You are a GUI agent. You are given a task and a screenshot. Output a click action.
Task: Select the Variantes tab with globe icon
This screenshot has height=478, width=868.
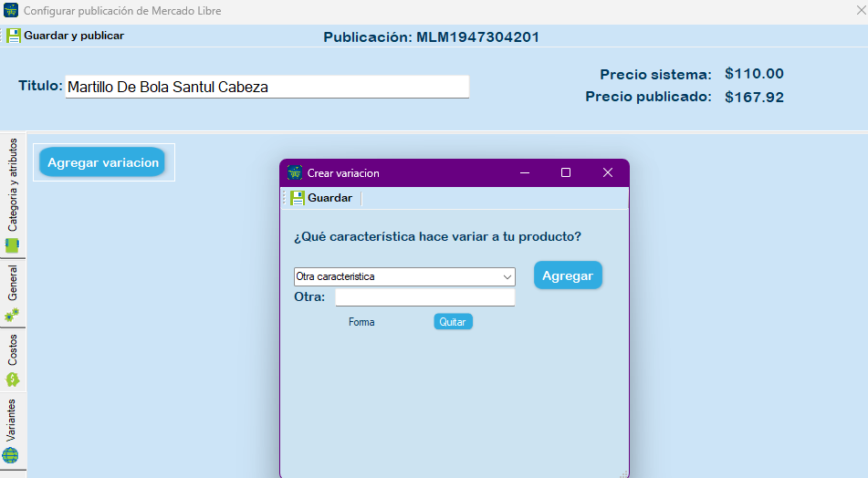[x=13, y=431]
